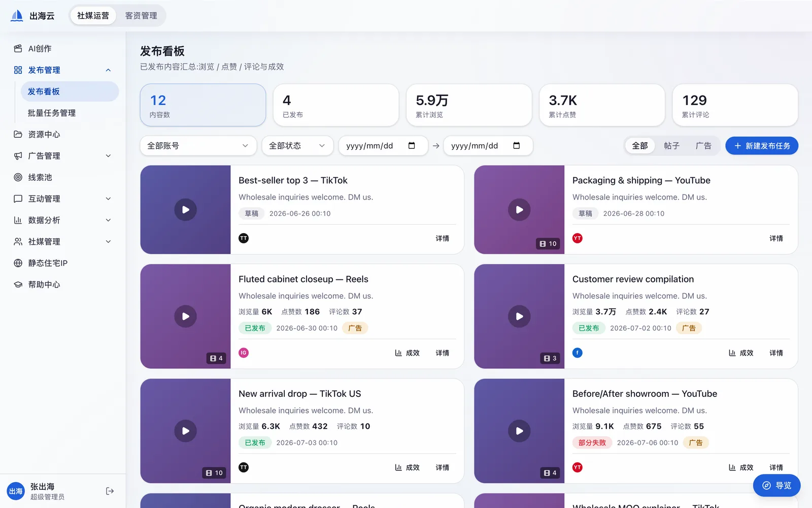812x508 pixels.
Task: Expand the 广告管理 chevron
Action: click(x=108, y=156)
